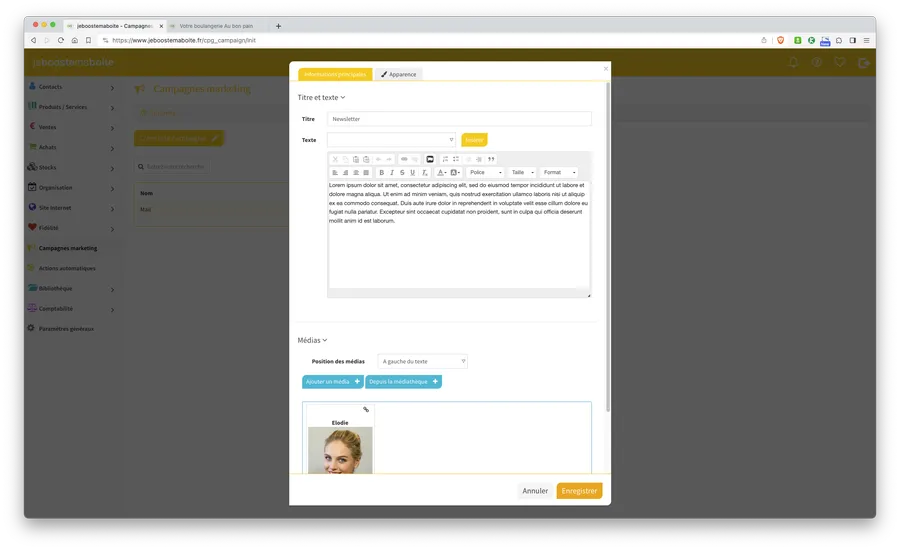This screenshot has width=900, height=550.
Task: Apply block quote formatting
Action: pyautogui.click(x=491, y=159)
